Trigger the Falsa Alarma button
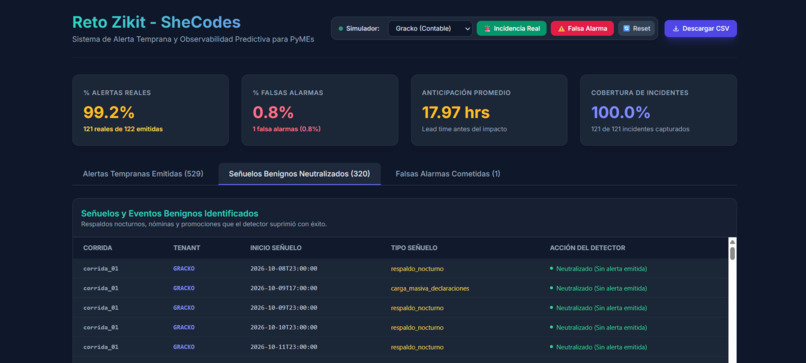The width and height of the screenshot is (806, 363). [x=582, y=29]
